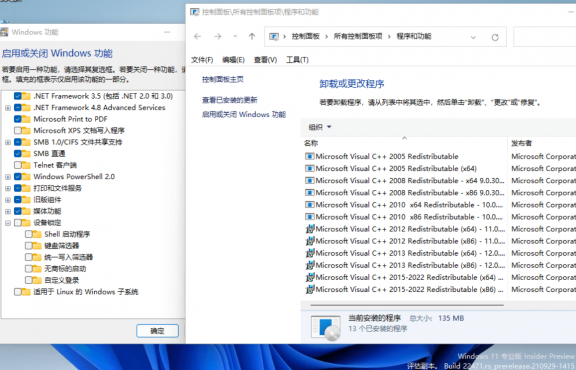Open the 文件(F) menu
The height and width of the screenshot is (370, 576).
(x=202, y=60)
